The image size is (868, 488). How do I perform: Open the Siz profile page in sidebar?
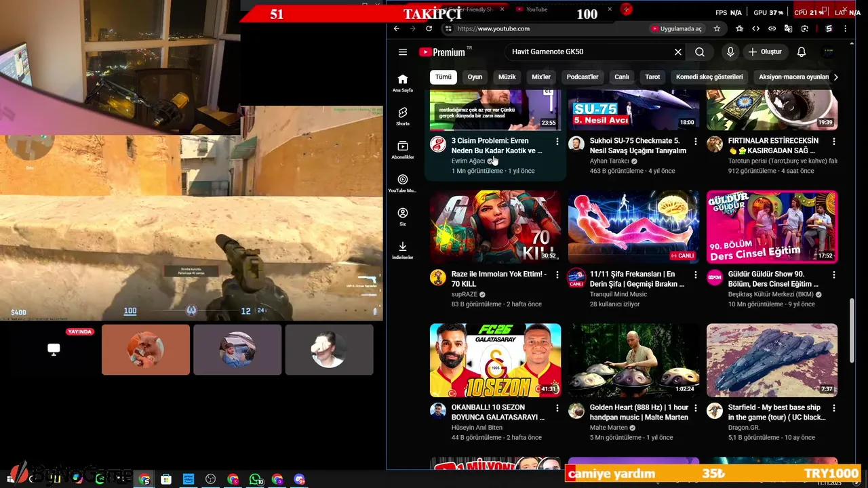403,217
